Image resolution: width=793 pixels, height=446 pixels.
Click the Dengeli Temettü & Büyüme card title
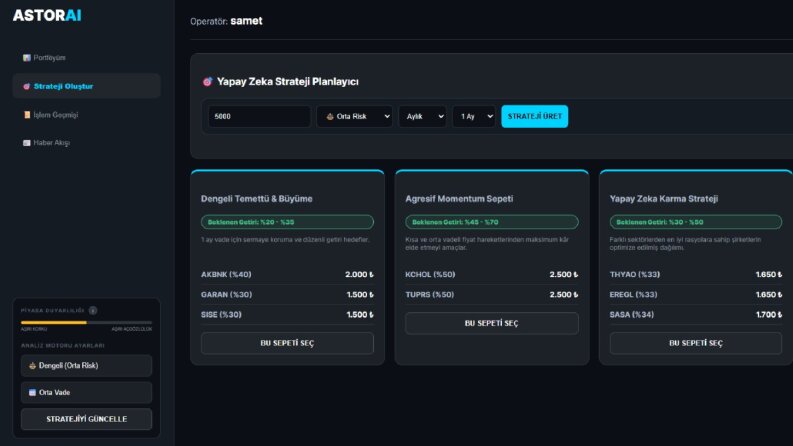pyautogui.click(x=256, y=199)
